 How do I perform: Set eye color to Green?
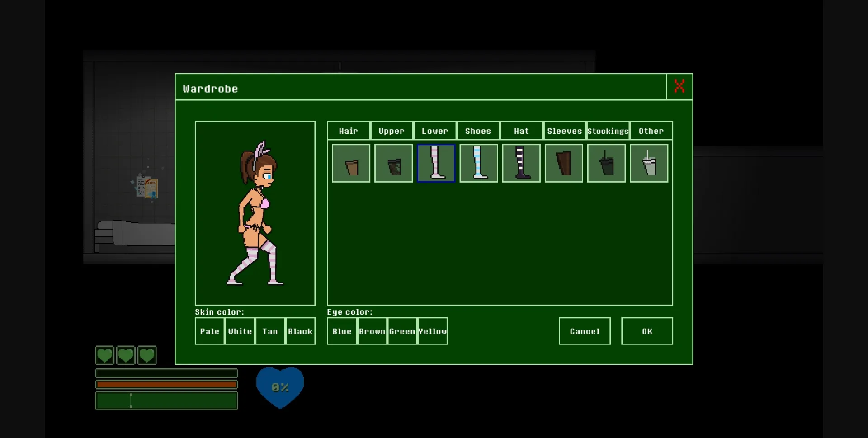[x=402, y=331]
